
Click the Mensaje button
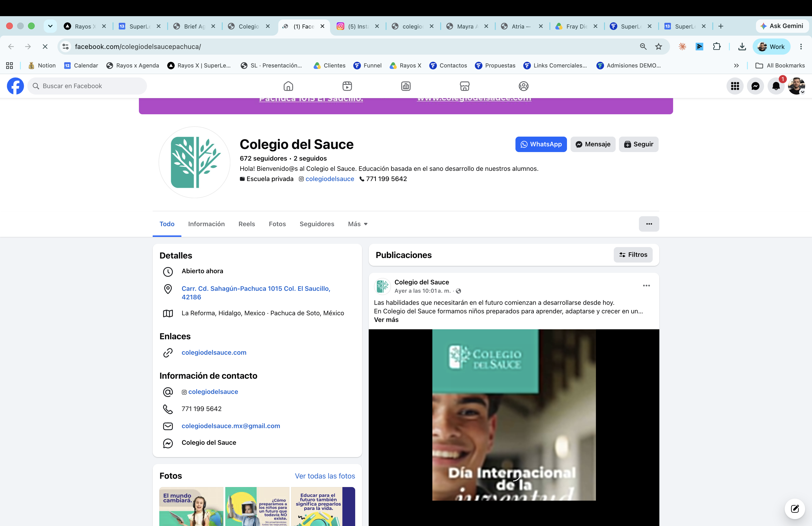point(593,144)
